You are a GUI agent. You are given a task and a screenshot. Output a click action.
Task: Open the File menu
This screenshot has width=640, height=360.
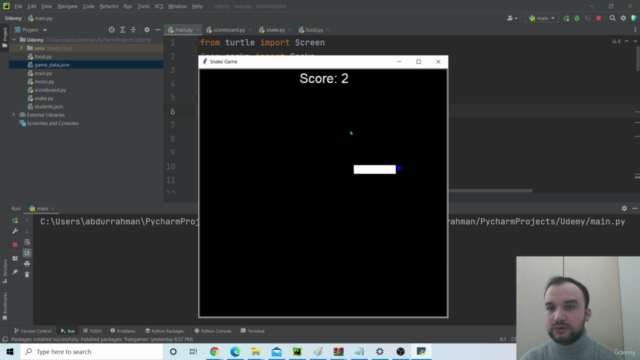(18, 6)
